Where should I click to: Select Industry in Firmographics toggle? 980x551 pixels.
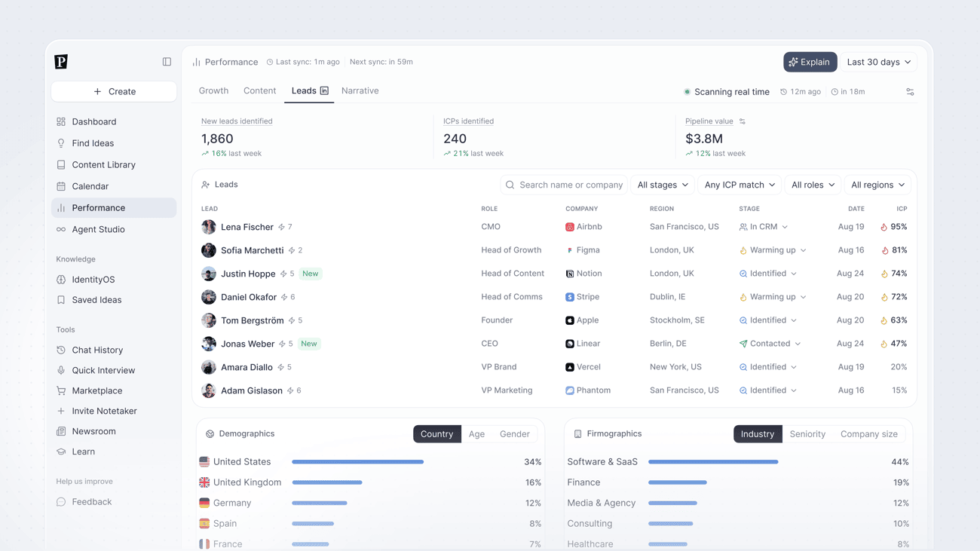pos(758,434)
